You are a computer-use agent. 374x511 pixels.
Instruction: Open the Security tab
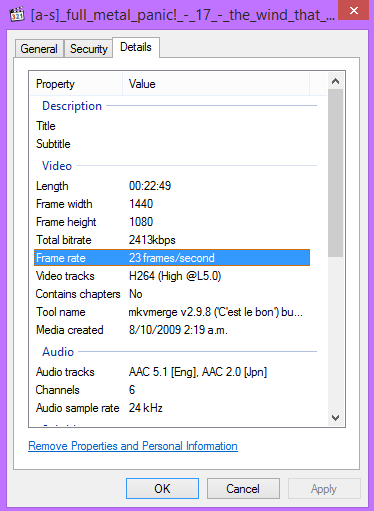pos(89,49)
